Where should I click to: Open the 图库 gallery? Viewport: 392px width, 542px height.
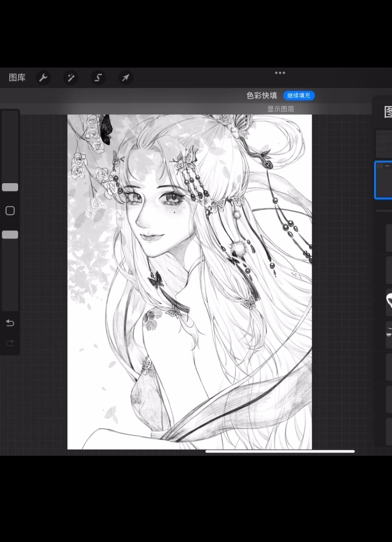tap(17, 78)
